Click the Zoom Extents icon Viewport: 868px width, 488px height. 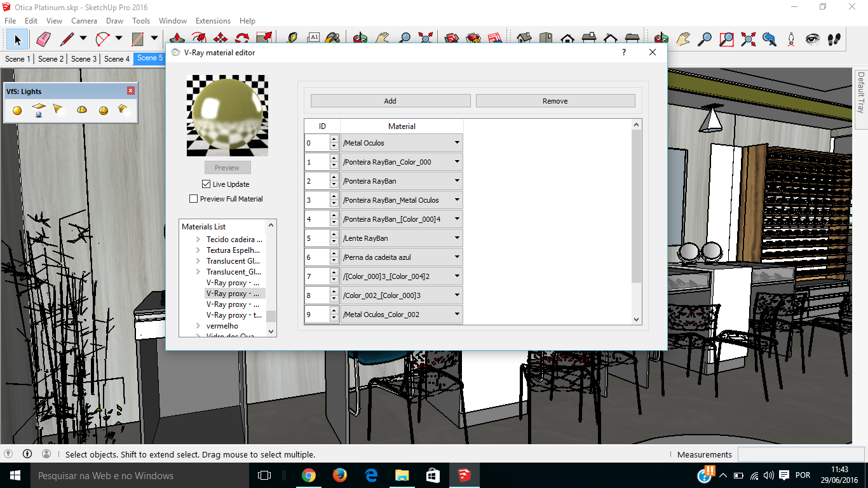748,39
